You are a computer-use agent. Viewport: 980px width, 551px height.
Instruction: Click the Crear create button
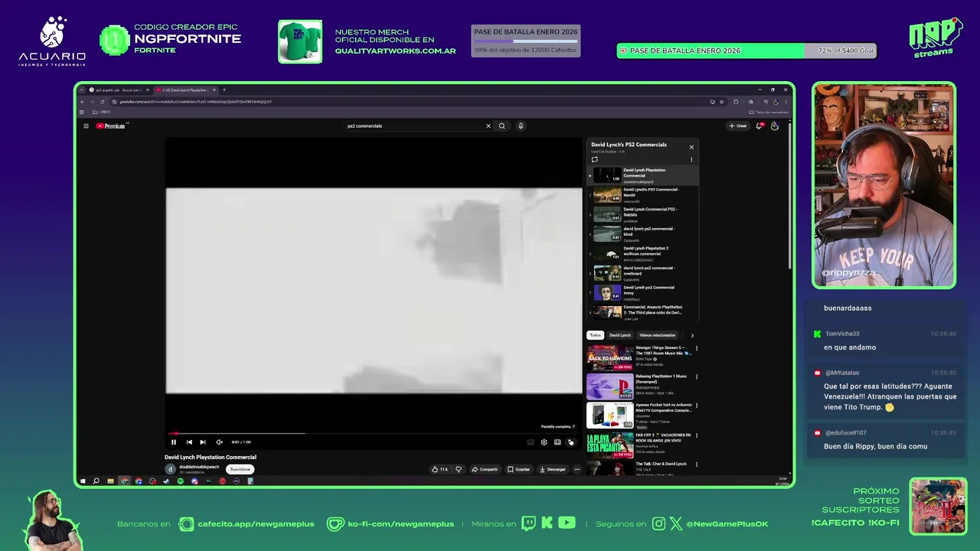point(738,126)
